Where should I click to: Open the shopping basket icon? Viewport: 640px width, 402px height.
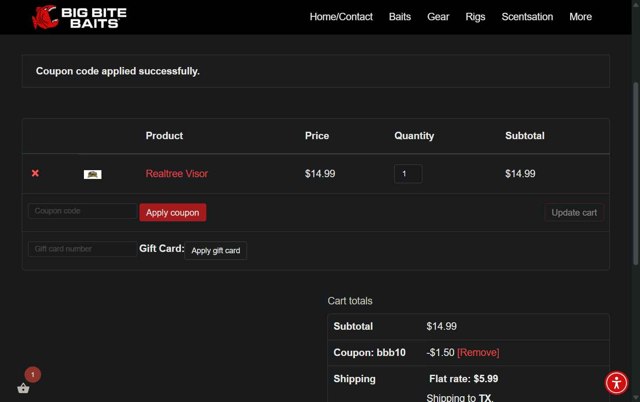click(23, 388)
